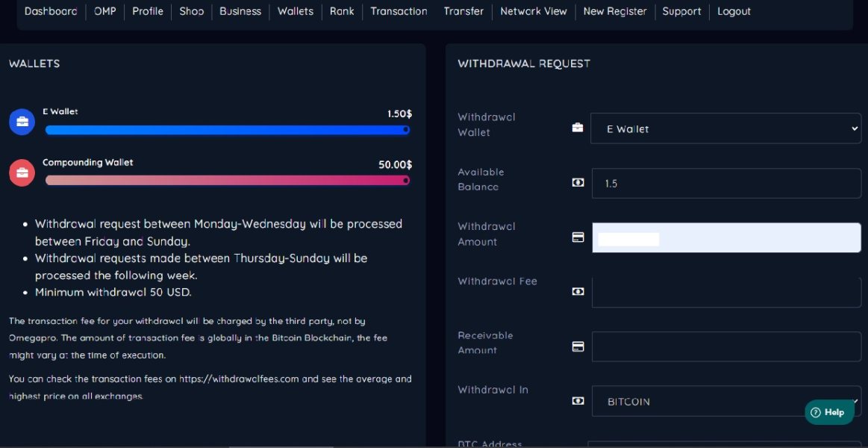The height and width of the screenshot is (448, 868).
Task: Click the briefcase icon beside Withdrawal Wallet
Action: (577, 128)
